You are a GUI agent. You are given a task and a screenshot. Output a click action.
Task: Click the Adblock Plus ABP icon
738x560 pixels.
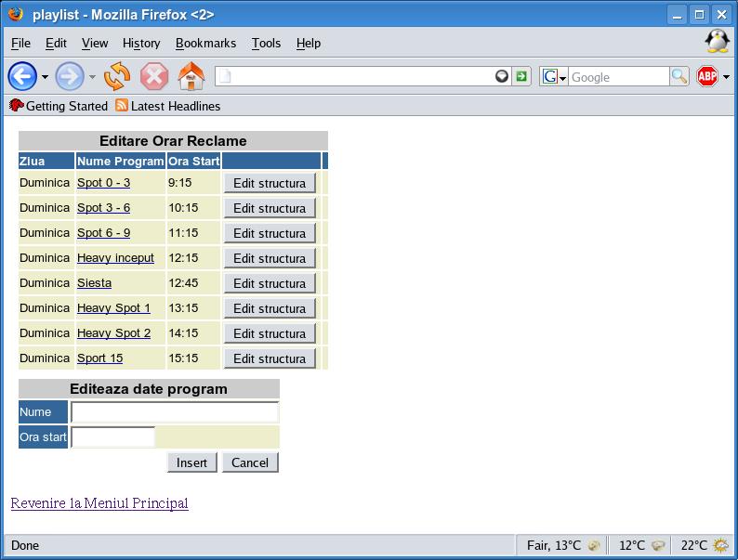tap(707, 76)
